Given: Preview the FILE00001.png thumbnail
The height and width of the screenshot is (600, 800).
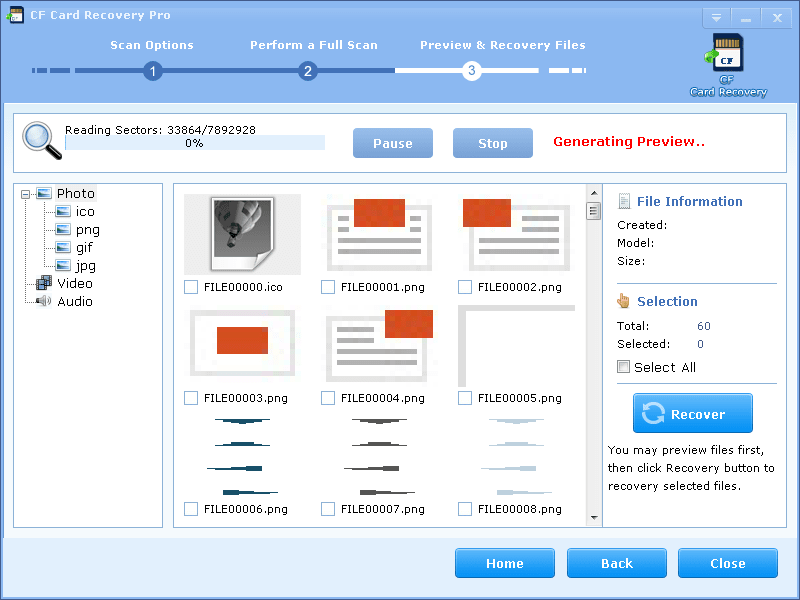Looking at the screenshot, I should pyautogui.click(x=379, y=234).
